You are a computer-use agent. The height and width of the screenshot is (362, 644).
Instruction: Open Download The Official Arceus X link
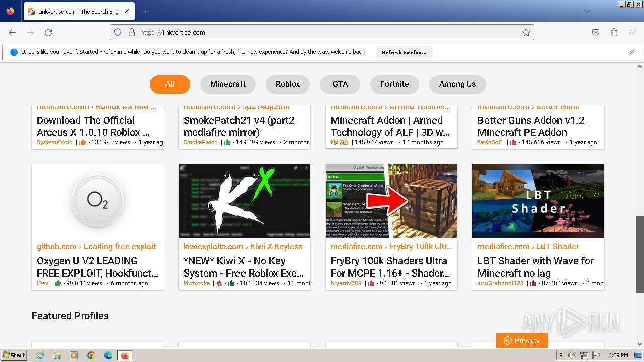tap(93, 126)
